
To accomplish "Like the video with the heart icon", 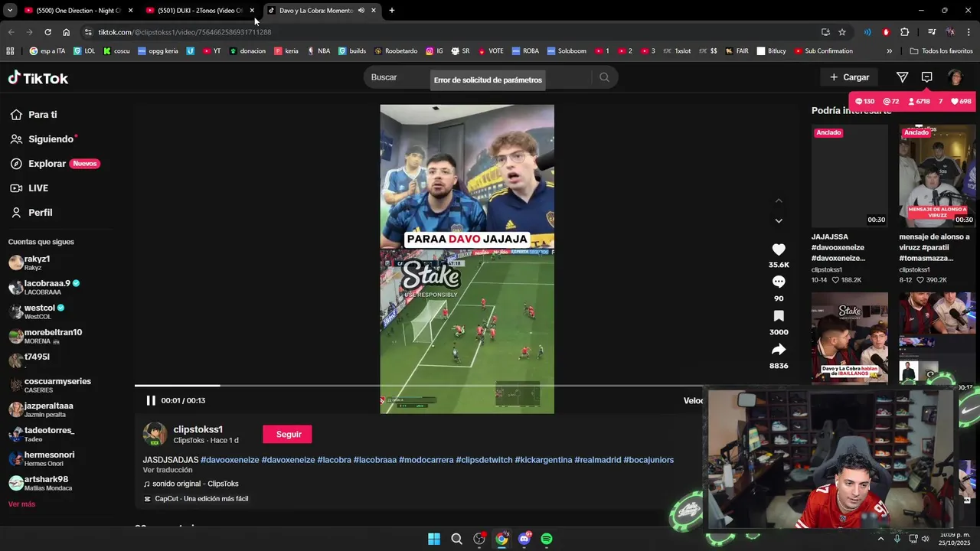I will [x=779, y=249].
